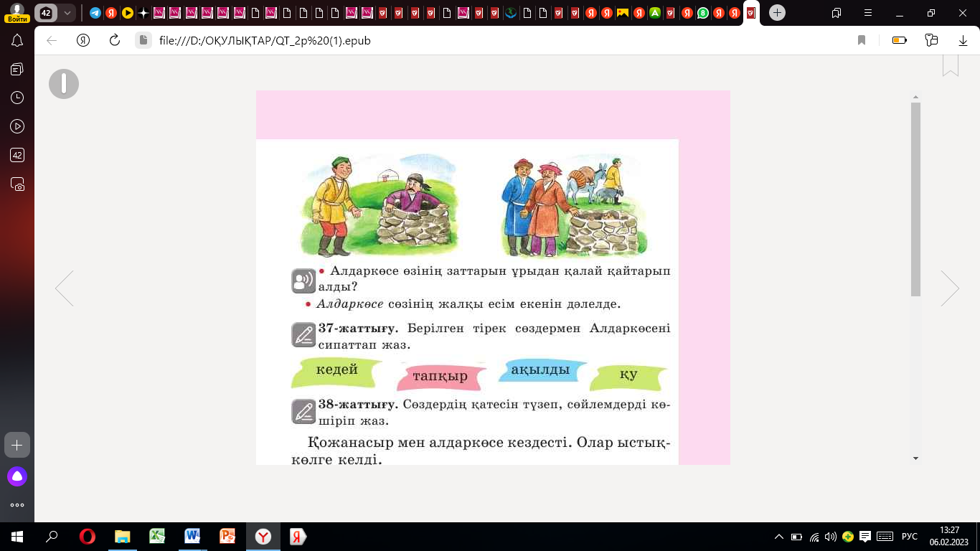Toggle battery saver mode icon
This screenshot has width=980, height=551.
(x=900, y=41)
